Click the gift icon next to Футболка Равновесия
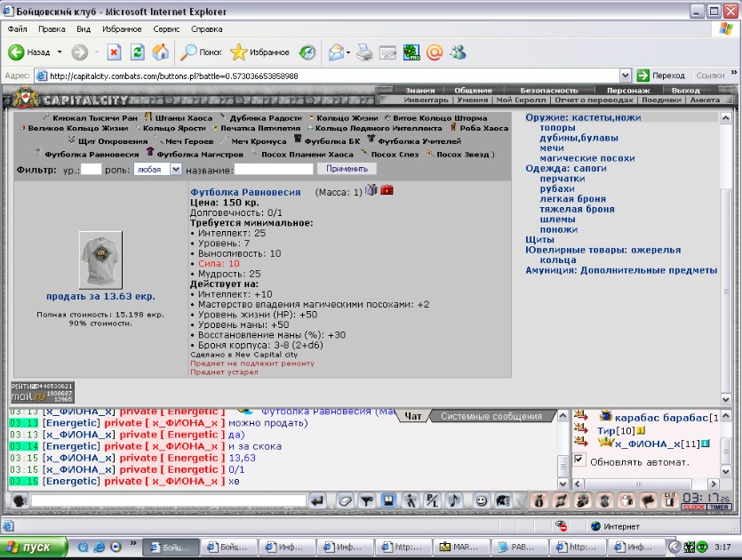This screenshot has height=560, width=742. click(x=371, y=191)
